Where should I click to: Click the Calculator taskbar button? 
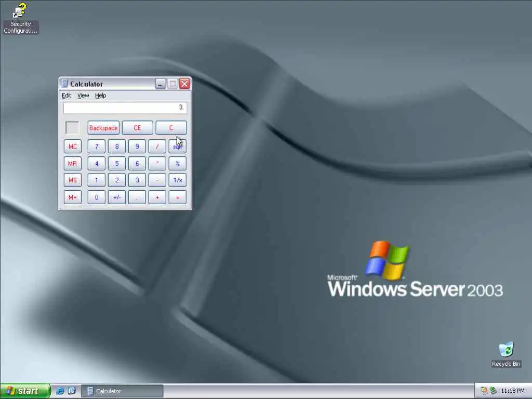pos(122,391)
